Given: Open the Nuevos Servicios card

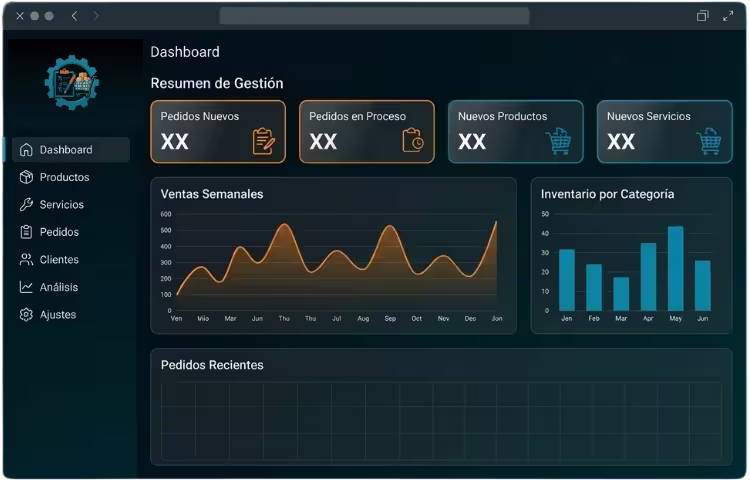Looking at the screenshot, I should tap(664, 132).
